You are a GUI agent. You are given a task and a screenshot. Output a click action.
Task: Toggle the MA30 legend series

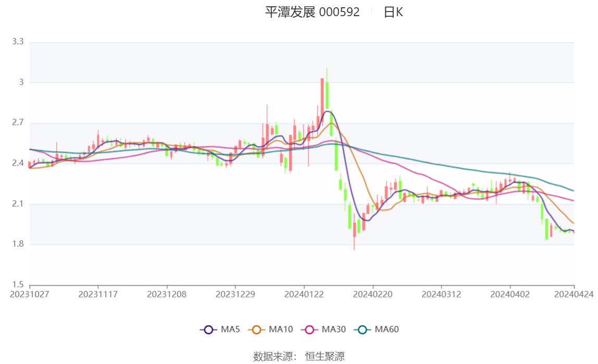click(323, 329)
